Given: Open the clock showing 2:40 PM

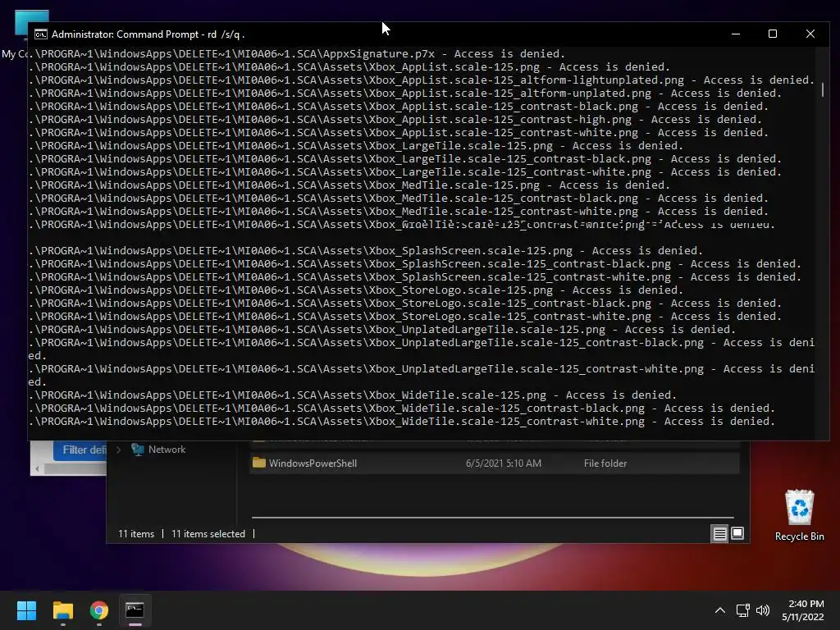Looking at the screenshot, I should pyautogui.click(x=802, y=610).
